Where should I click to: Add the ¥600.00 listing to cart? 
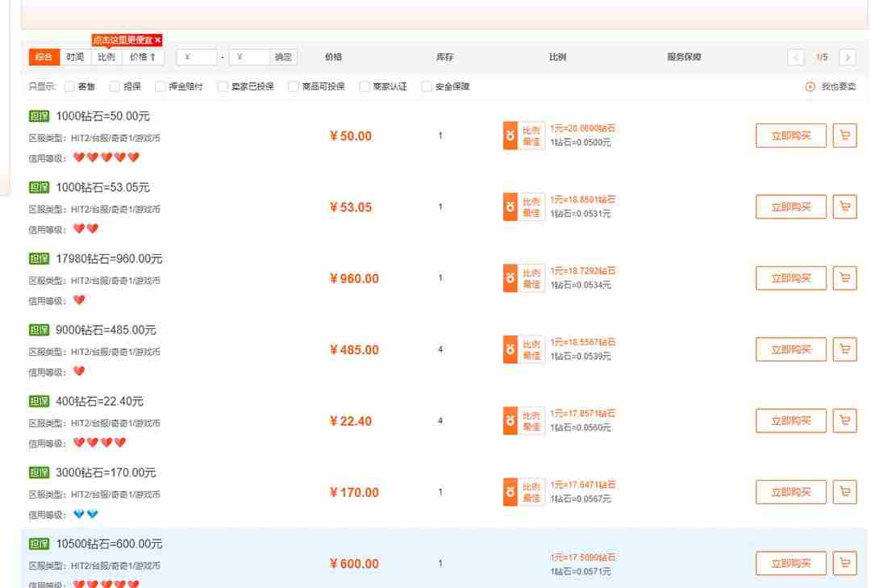coord(844,563)
